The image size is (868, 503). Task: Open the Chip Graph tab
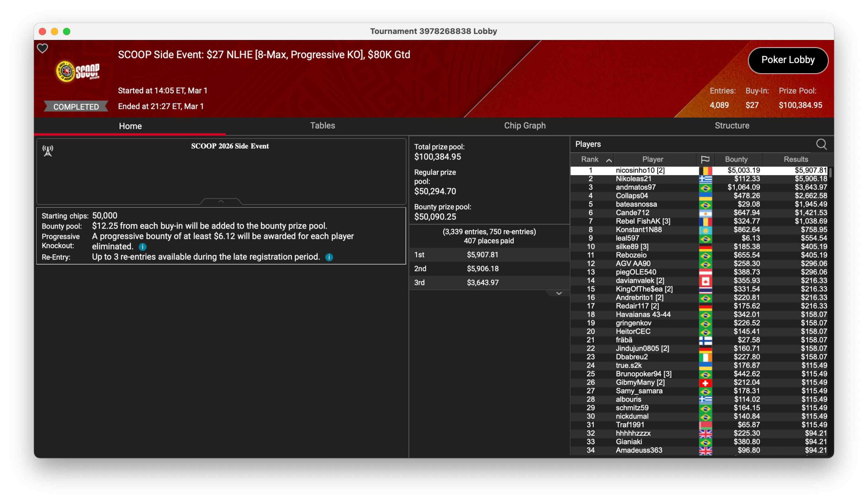[525, 125]
